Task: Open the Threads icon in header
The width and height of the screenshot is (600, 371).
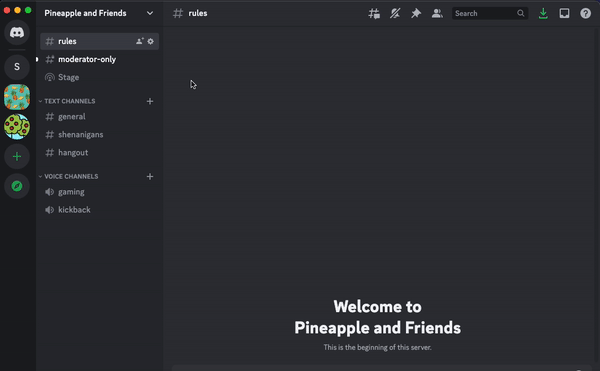Action: [x=374, y=13]
